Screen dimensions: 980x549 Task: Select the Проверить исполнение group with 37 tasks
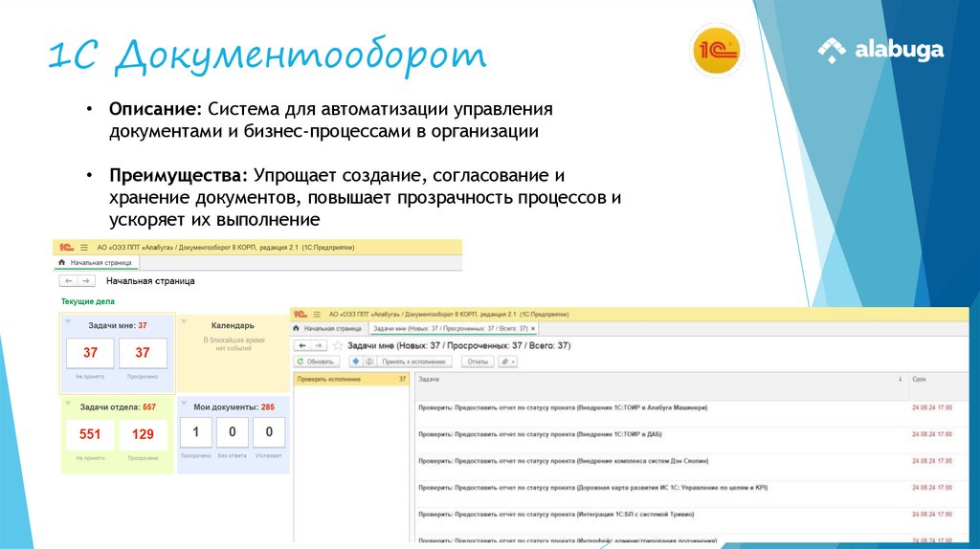[351, 379]
